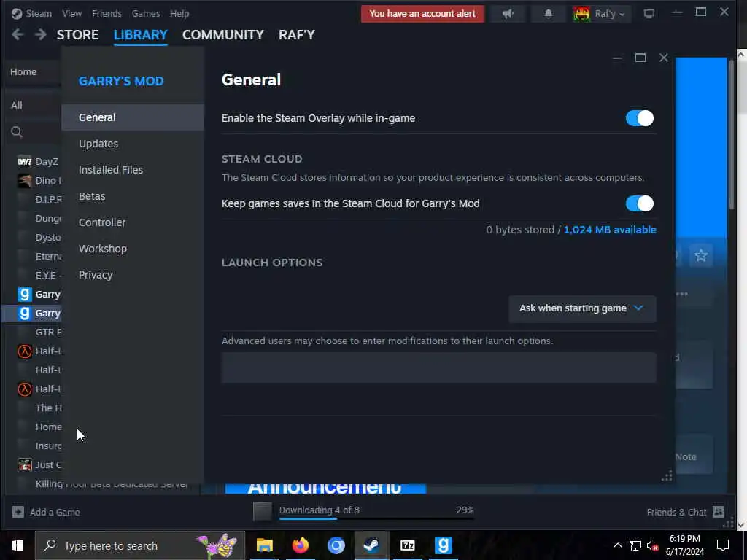Open the Workshop properties tab

click(x=133, y=249)
